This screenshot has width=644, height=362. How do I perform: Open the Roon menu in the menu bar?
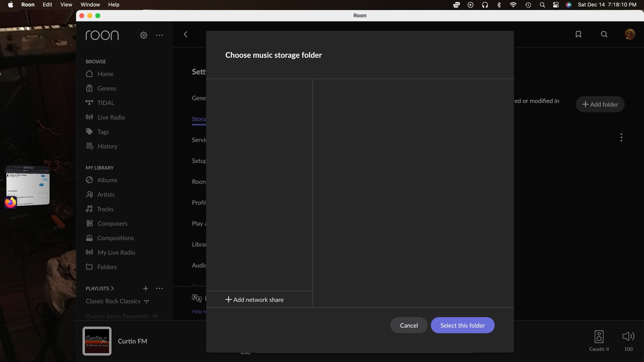tap(28, 5)
